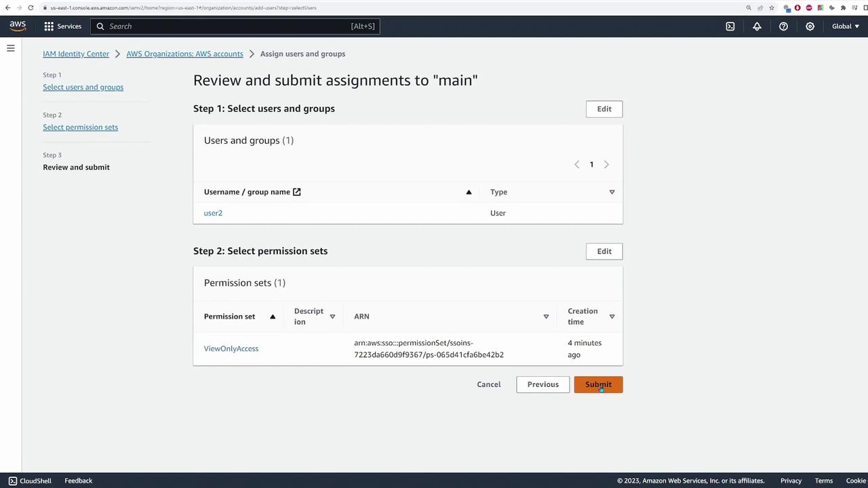This screenshot has width=868, height=488.
Task: Sort the ARN column
Action: pyautogui.click(x=545, y=317)
